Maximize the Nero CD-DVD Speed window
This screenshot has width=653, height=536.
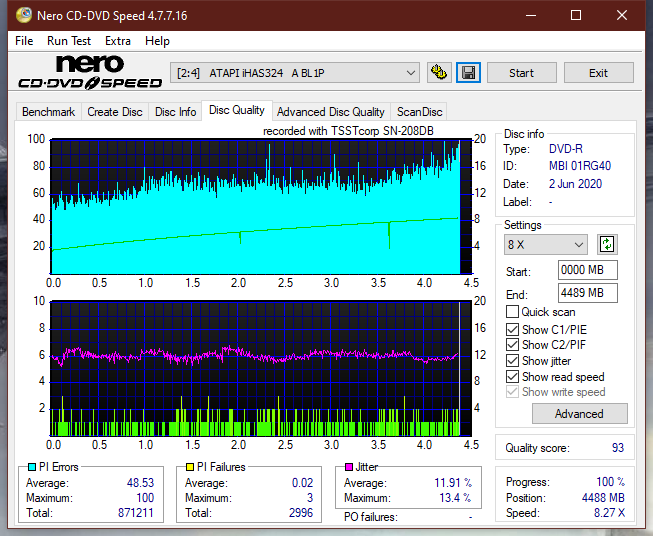tap(576, 15)
